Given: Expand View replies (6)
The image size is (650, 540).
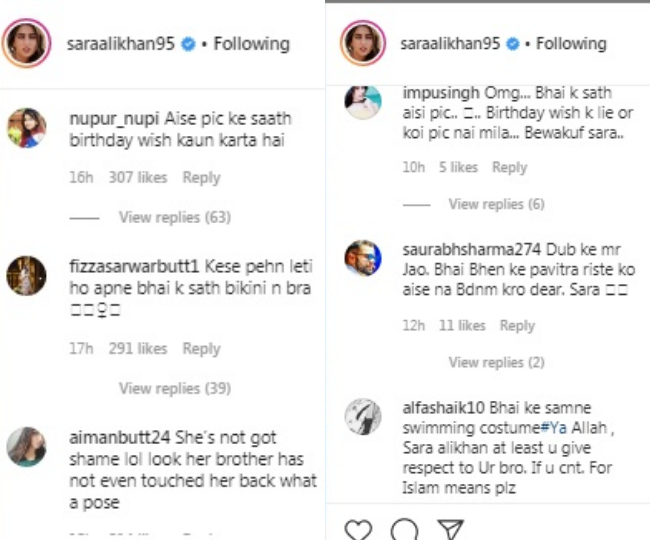Looking at the screenshot, I should click(x=496, y=204).
